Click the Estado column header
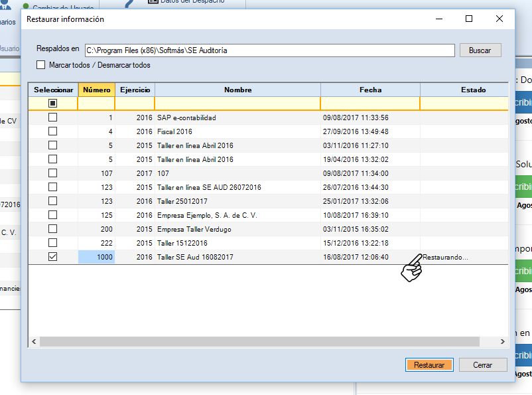532x395 pixels. pos(472,90)
